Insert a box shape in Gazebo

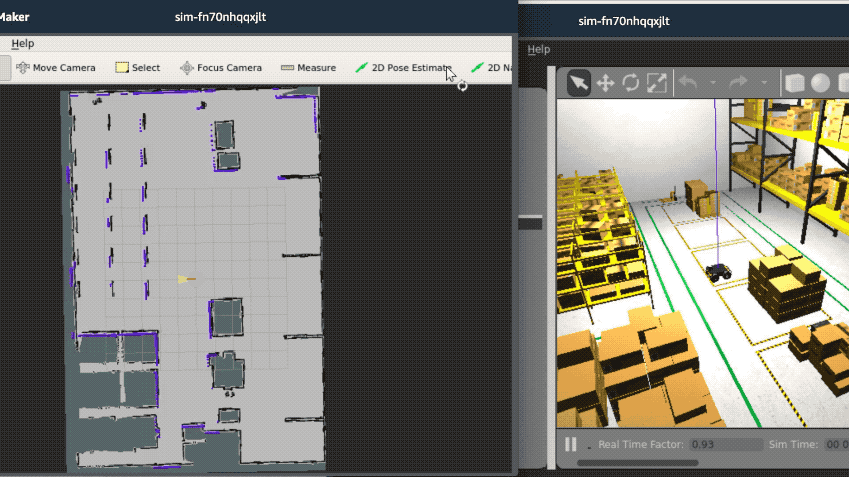coord(794,83)
